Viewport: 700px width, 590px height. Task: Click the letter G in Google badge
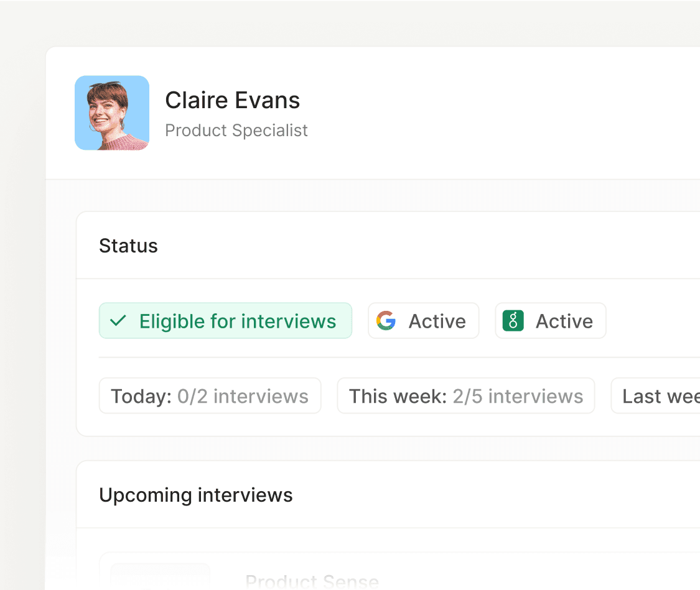click(386, 321)
